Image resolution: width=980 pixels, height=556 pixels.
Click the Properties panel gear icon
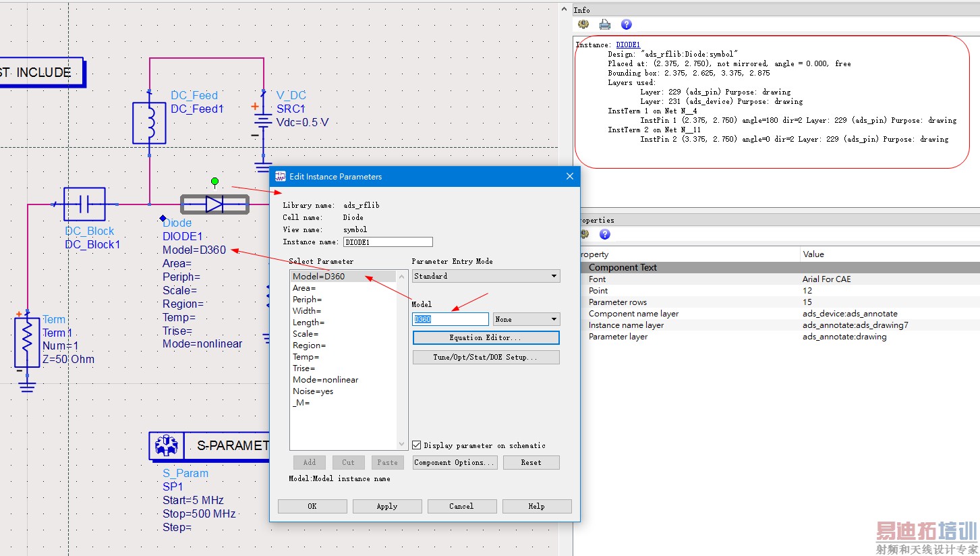584,234
